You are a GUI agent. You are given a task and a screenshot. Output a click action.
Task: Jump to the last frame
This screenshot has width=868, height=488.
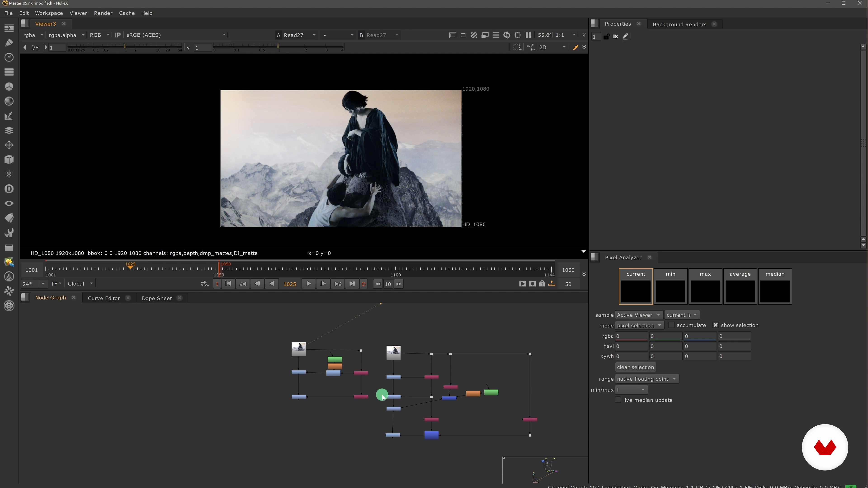[x=352, y=284]
